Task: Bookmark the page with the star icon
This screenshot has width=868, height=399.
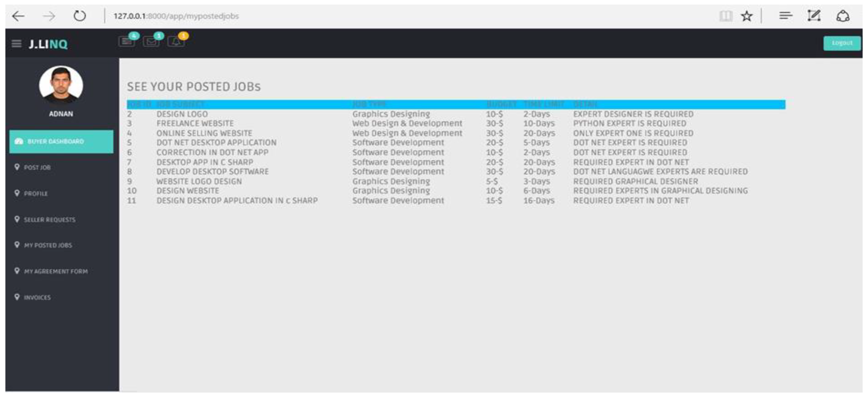Action: pyautogui.click(x=747, y=16)
